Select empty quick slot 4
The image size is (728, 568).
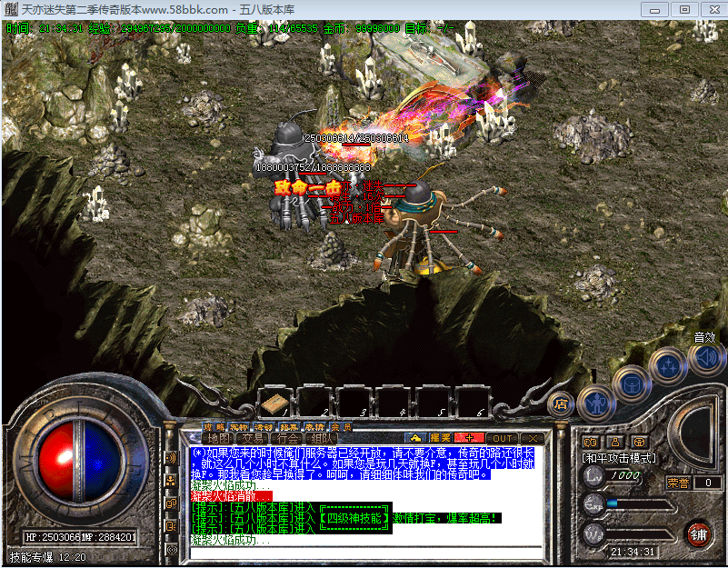coord(392,403)
